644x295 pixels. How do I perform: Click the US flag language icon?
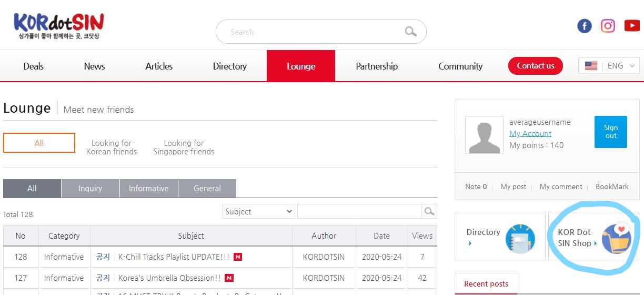coord(591,66)
